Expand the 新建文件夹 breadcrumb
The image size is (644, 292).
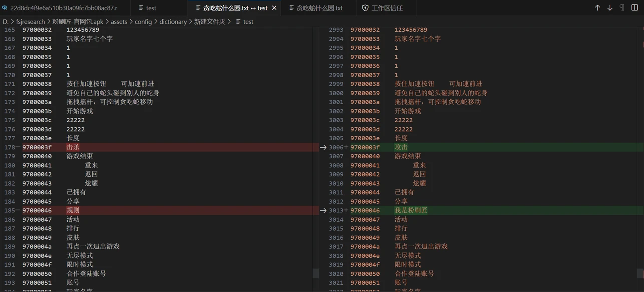coord(209,22)
